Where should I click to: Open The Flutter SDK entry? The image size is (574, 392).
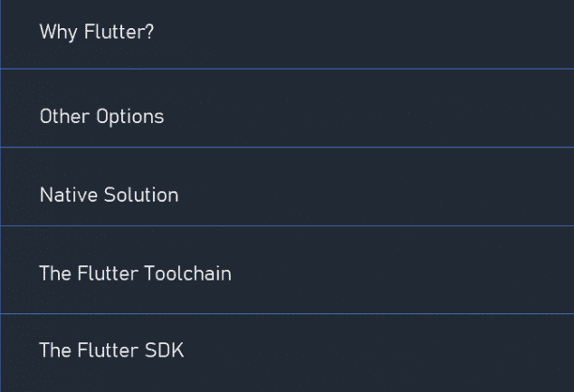pos(287,353)
